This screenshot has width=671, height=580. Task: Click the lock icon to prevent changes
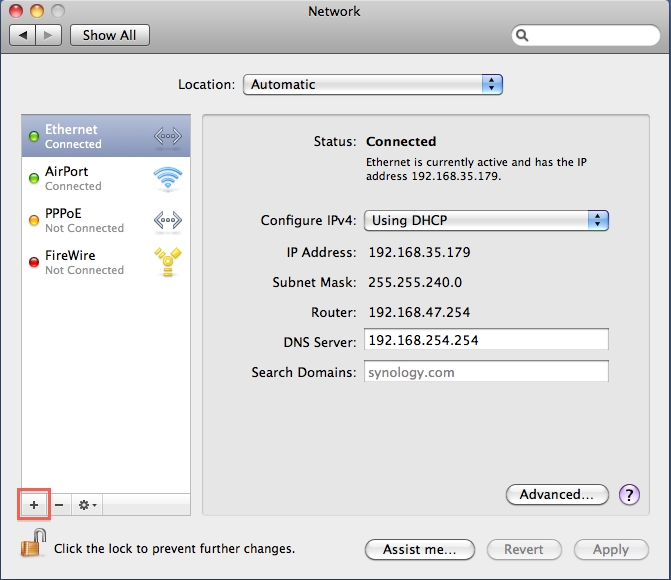(x=33, y=543)
